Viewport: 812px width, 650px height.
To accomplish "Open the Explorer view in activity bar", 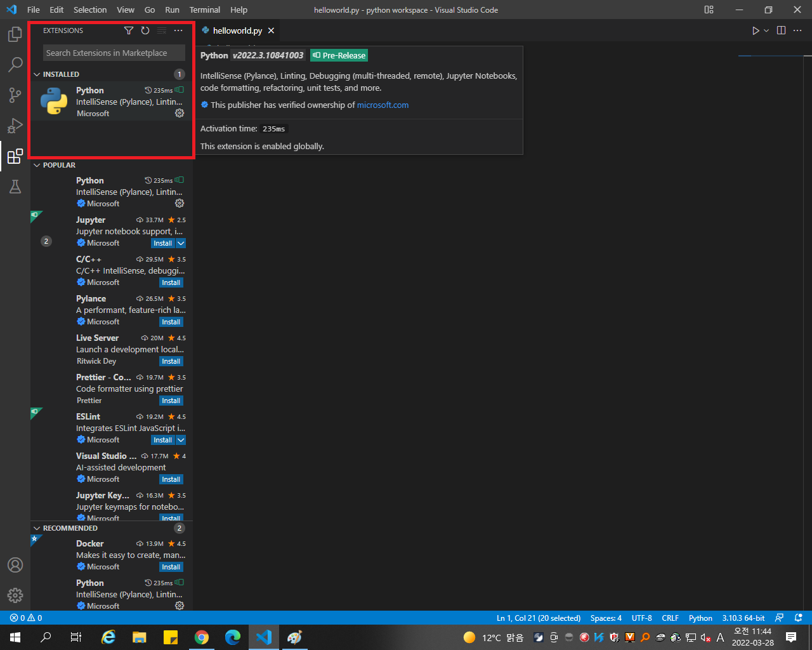I will [15, 34].
